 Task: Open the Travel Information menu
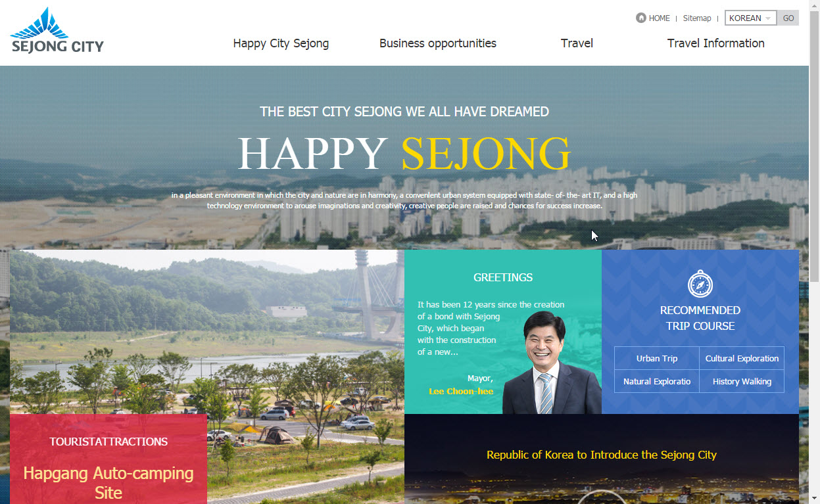click(715, 43)
